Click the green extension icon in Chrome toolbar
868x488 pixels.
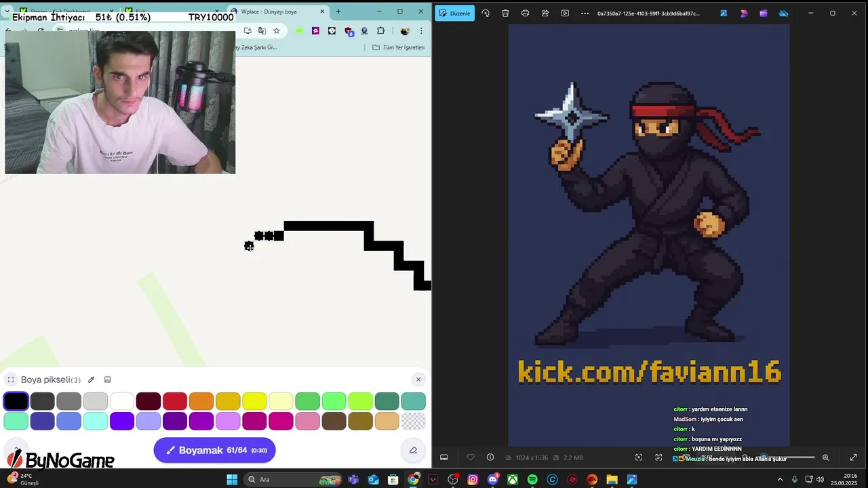tap(299, 30)
